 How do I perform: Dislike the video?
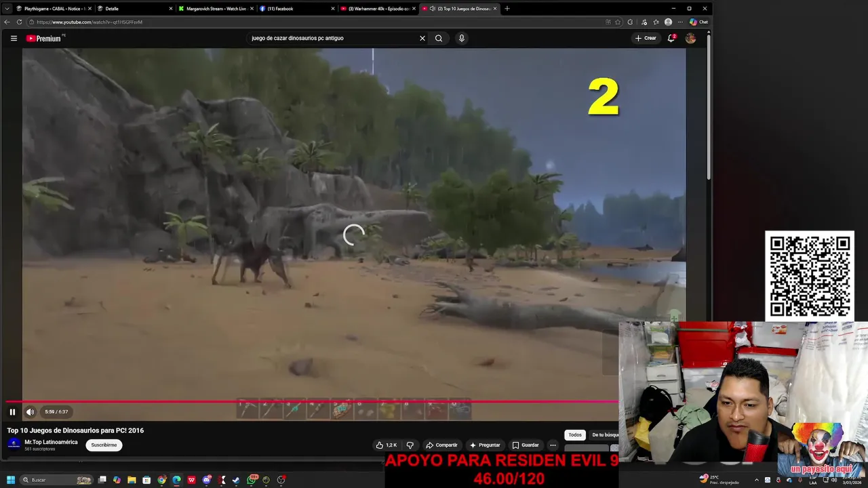[410, 445]
